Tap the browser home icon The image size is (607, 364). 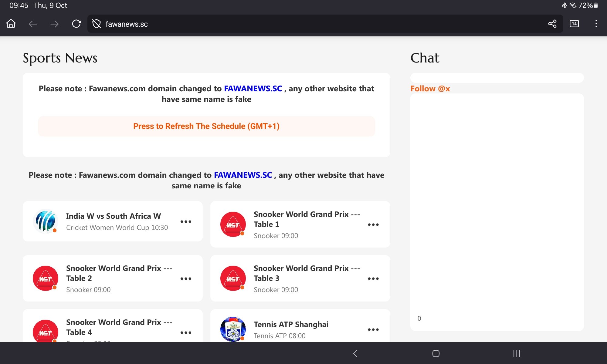[x=11, y=24]
